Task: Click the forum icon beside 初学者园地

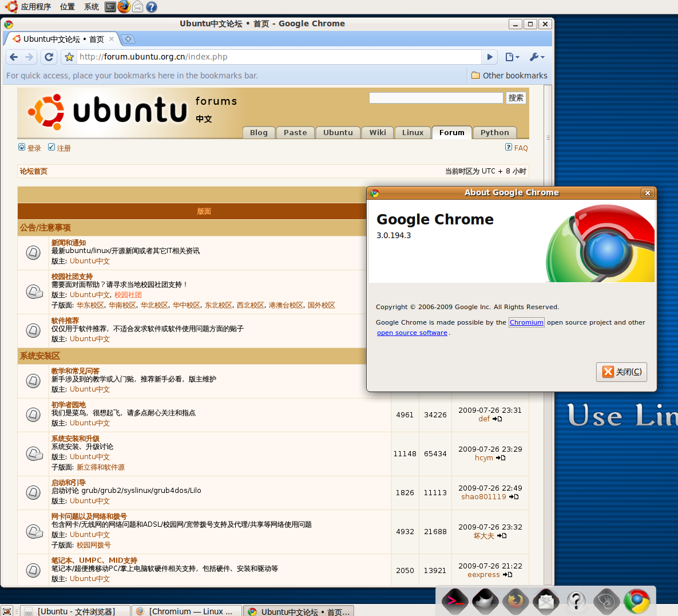Action: click(x=33, y=414)
